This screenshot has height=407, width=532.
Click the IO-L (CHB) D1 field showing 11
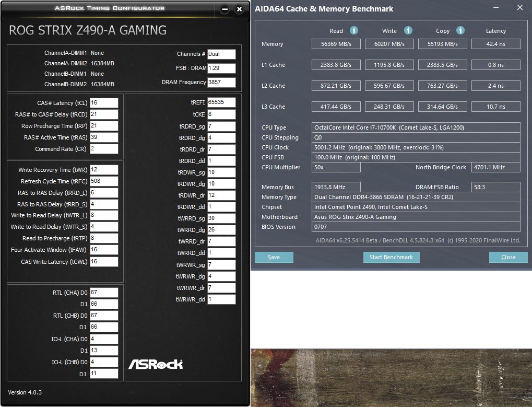tap(104, 374)
